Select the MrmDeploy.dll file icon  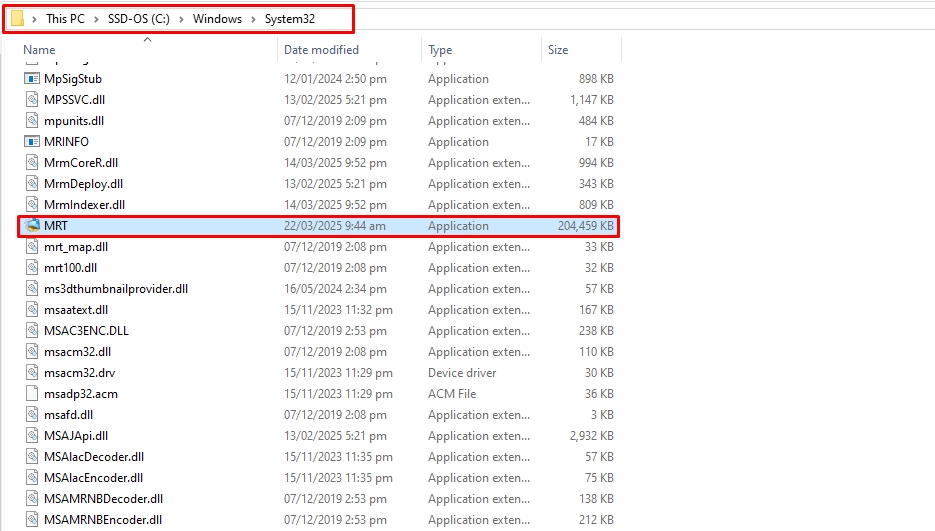coord(32,184)
